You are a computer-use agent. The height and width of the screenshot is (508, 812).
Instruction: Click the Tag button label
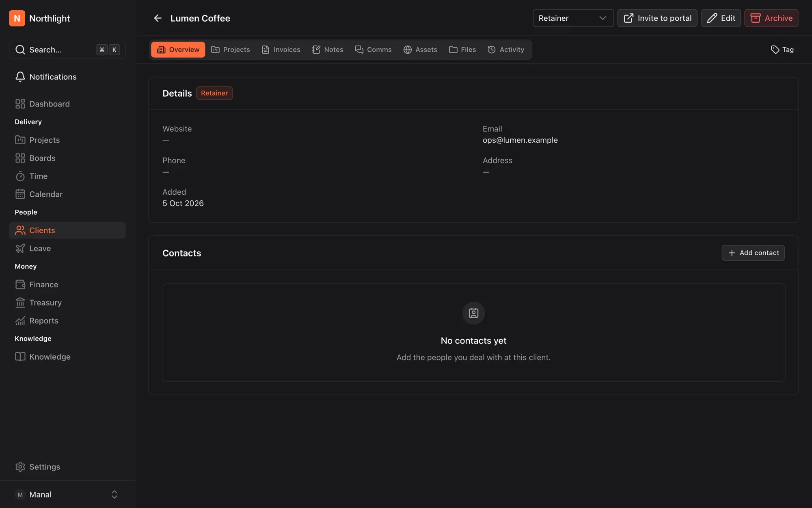(788, 50)
